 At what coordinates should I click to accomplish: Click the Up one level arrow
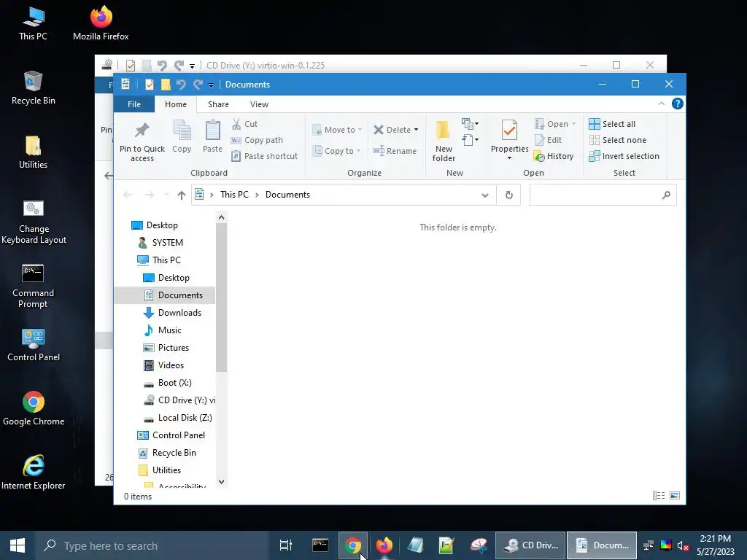(x=181, y=195)
